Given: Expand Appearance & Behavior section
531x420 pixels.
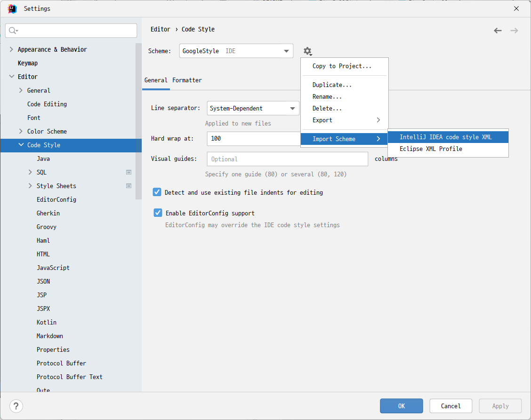Looking at the screenshot, I should [11, 49].
